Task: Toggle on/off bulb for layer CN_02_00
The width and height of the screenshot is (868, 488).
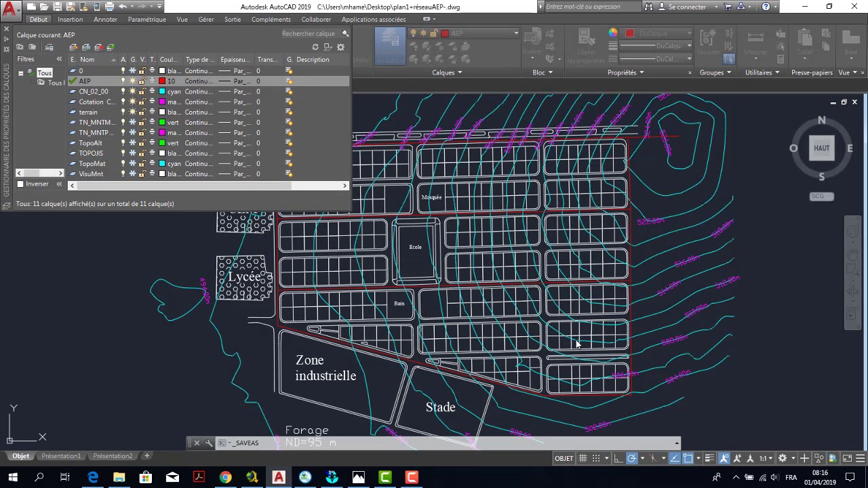Action: pos(123,91)
